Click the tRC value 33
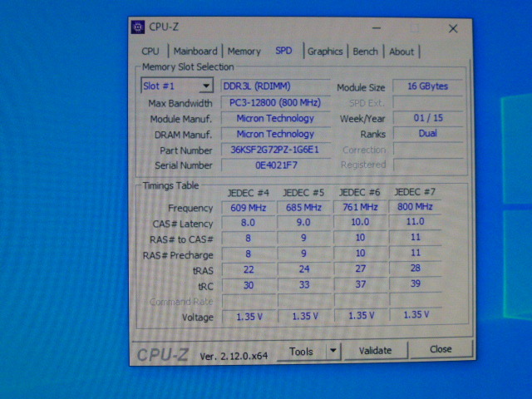The height and width of the screenshot is (399, 532). (x=304, y=284)
